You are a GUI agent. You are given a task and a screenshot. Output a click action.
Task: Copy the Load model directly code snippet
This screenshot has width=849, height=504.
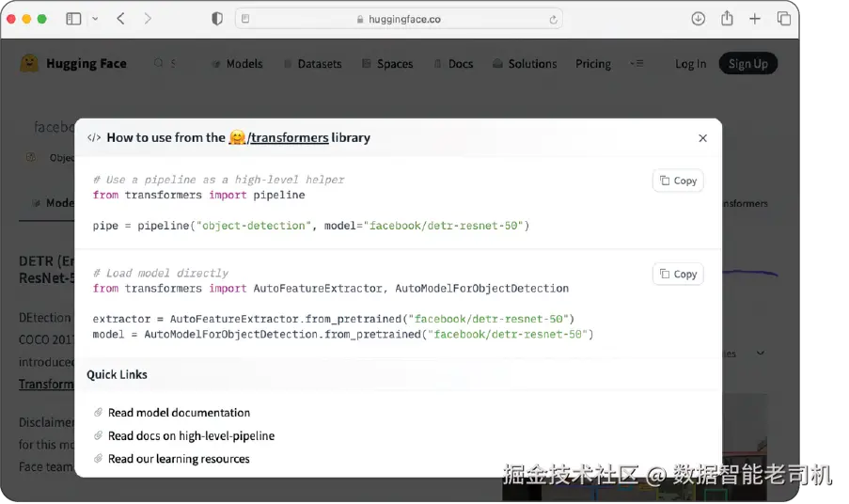[x=678, y=274]
